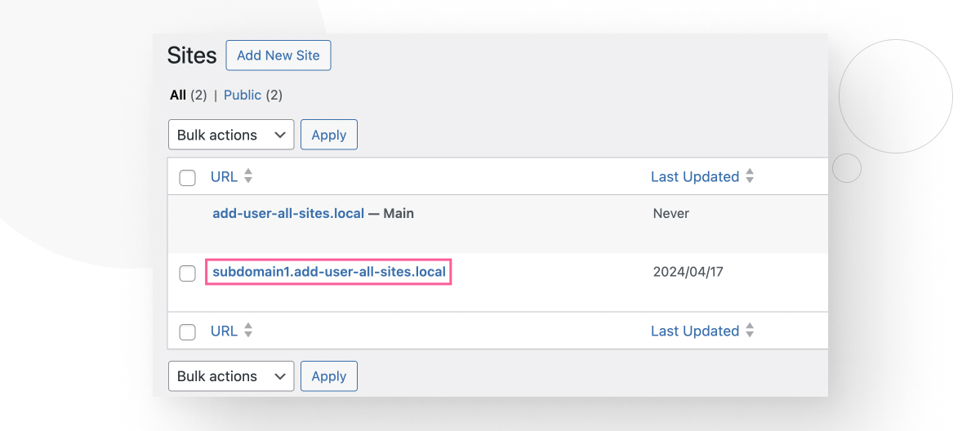Open the add-user-all-sites.local main site link

tap(288, 214)
